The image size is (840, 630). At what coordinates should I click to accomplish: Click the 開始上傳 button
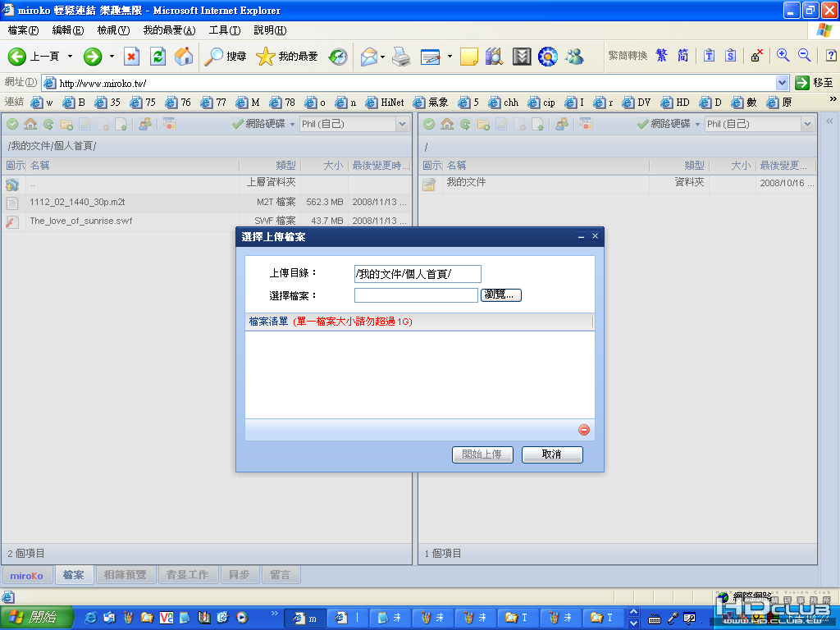pos(482,454)
